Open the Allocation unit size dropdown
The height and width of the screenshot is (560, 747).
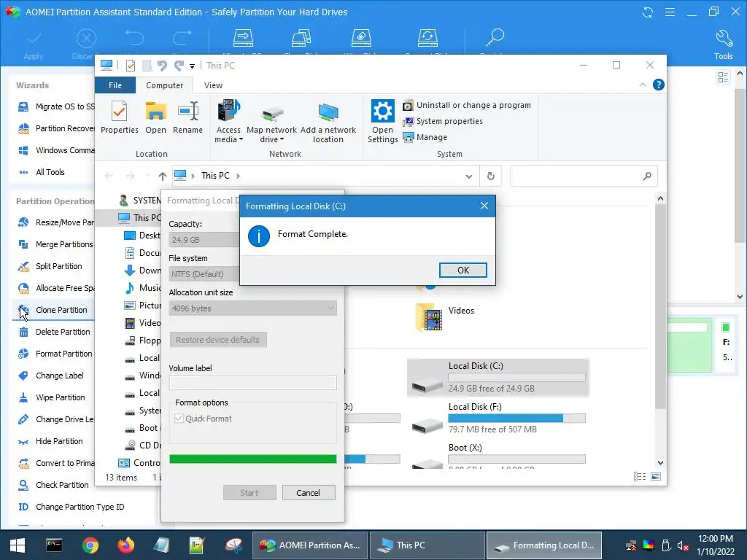pos(252,308)
